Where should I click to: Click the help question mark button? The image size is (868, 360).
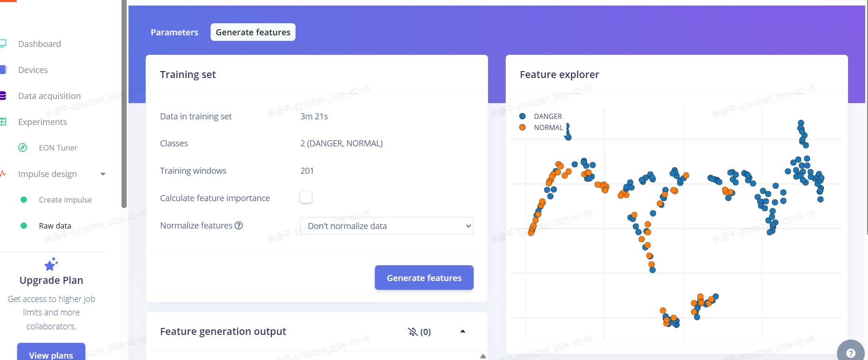coord(850,353)
